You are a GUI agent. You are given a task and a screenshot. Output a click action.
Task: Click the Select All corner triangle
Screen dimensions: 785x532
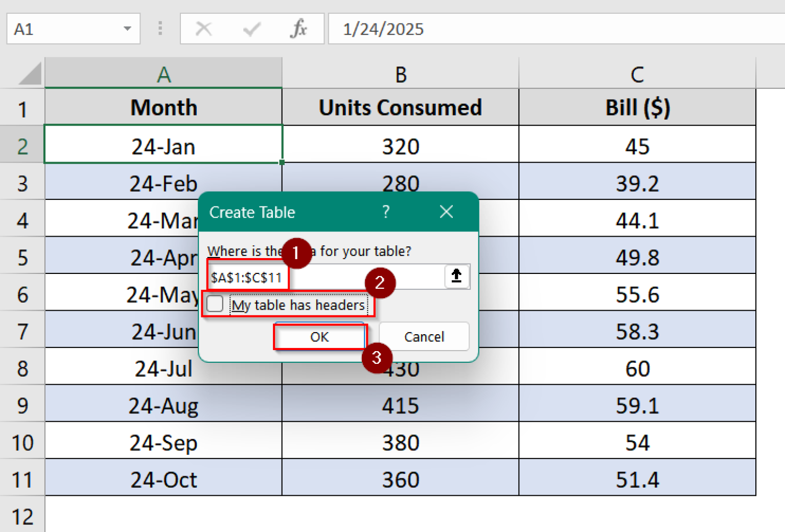(x=30, y=74)
